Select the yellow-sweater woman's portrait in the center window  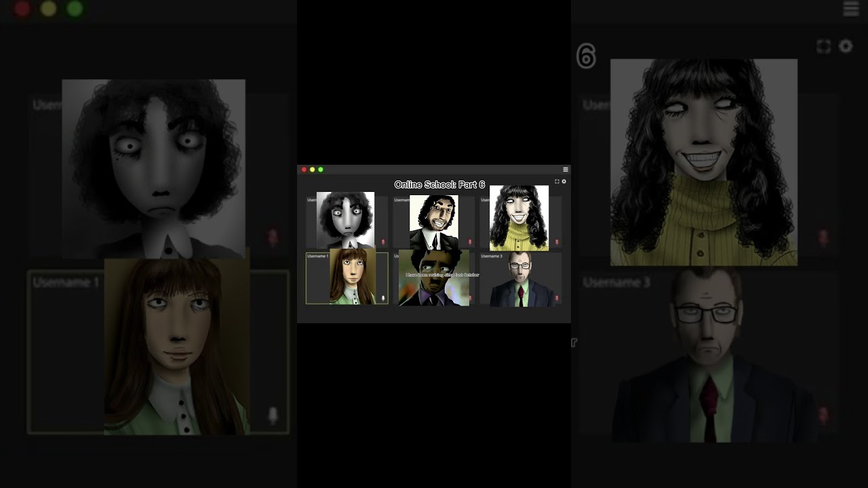click(x=519, y=218)
